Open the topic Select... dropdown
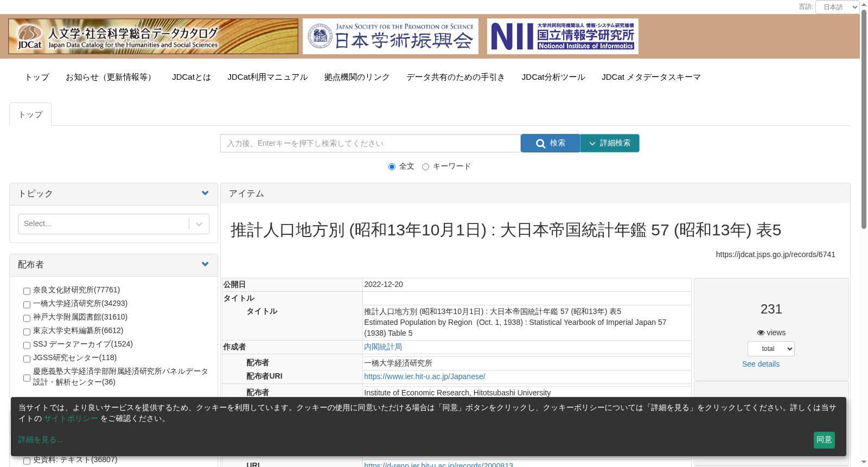868x467 pixels. tap(113, 224)
